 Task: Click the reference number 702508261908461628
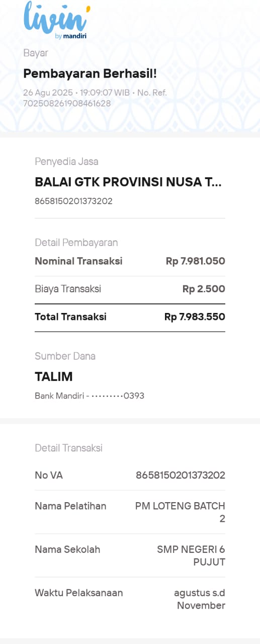67,104
